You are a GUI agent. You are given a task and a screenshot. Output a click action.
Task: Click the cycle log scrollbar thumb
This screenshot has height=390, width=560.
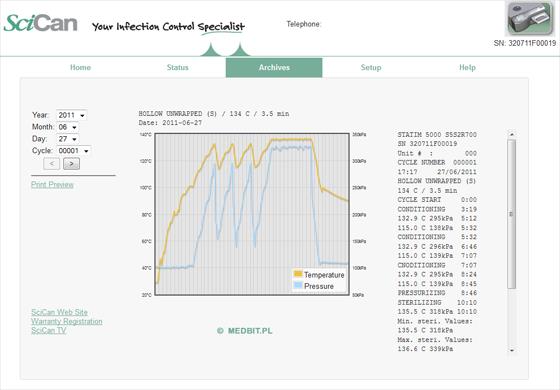click(x=512, y=214)
